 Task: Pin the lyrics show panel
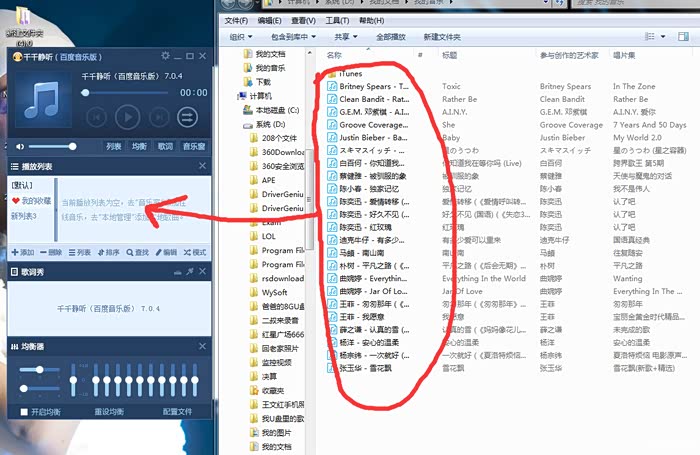pyautogui.click(x=190, y=271)
